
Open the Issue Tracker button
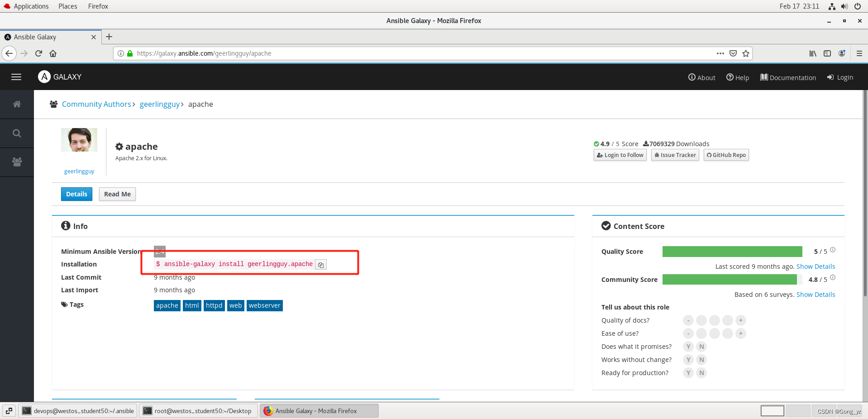click(x=675, y=155)
